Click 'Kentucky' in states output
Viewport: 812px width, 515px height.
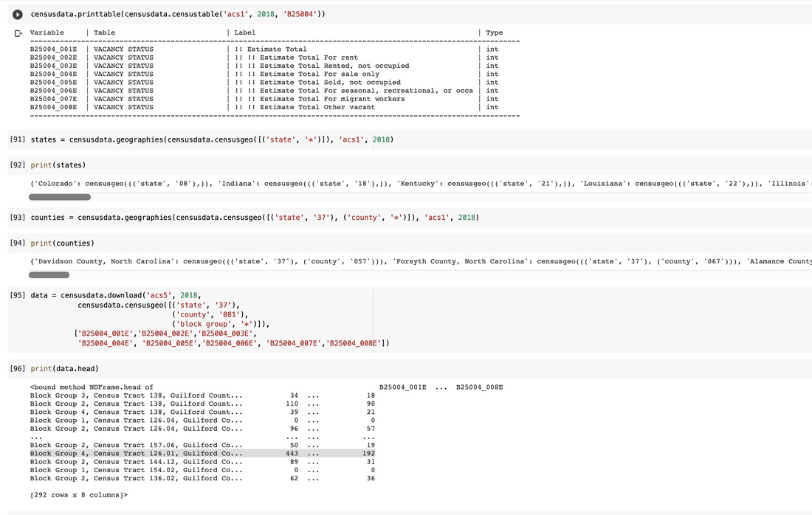click(417, 184)
